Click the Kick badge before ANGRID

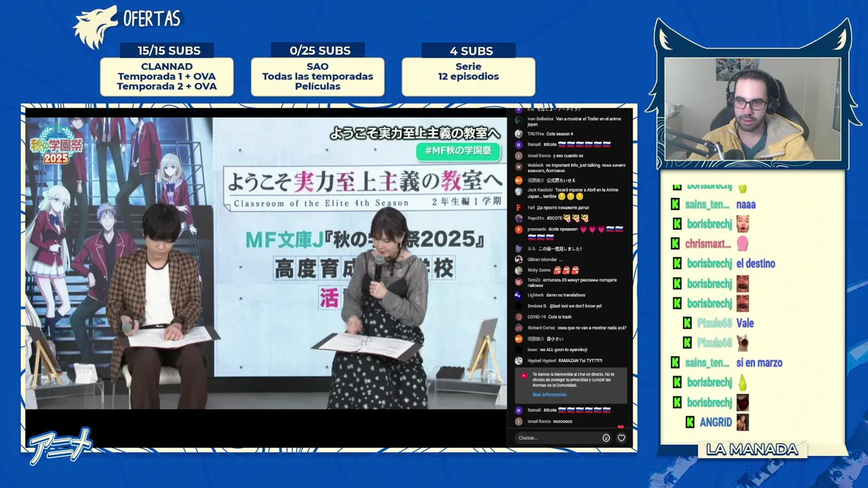coord(690,422)
